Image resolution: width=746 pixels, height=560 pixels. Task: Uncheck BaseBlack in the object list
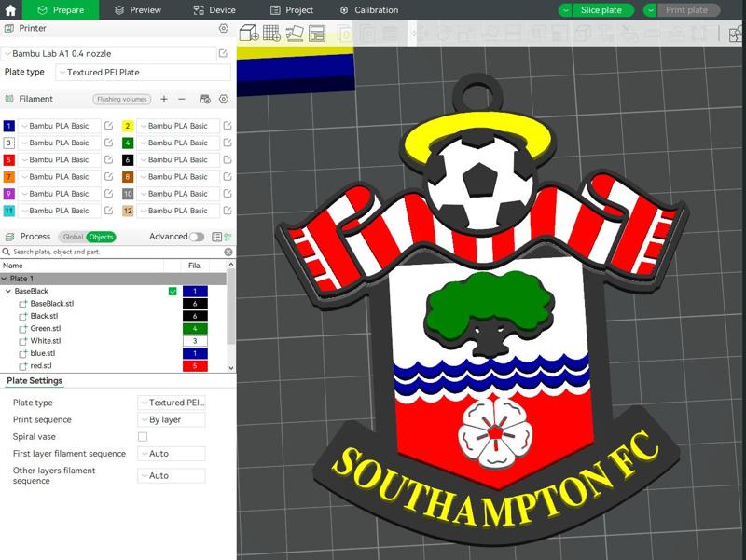(171, 291)
